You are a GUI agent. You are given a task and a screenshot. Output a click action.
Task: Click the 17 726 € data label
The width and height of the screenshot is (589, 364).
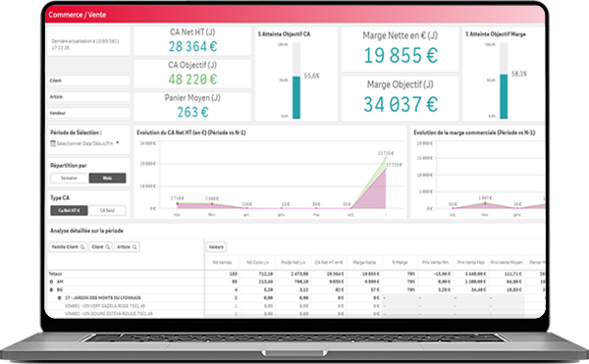pyautogui.click(x=394, y=165)
